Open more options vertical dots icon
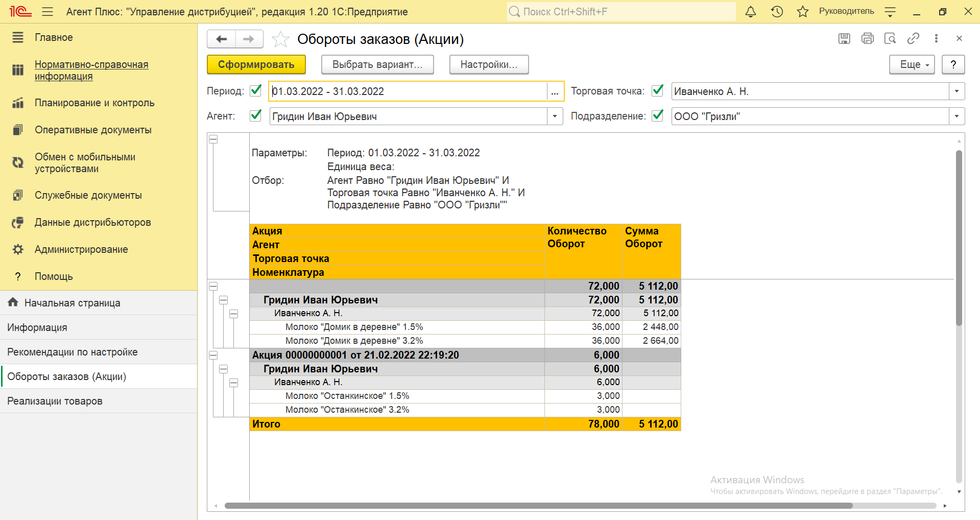The width and height of the screenshot is (980, 520). 936,38
